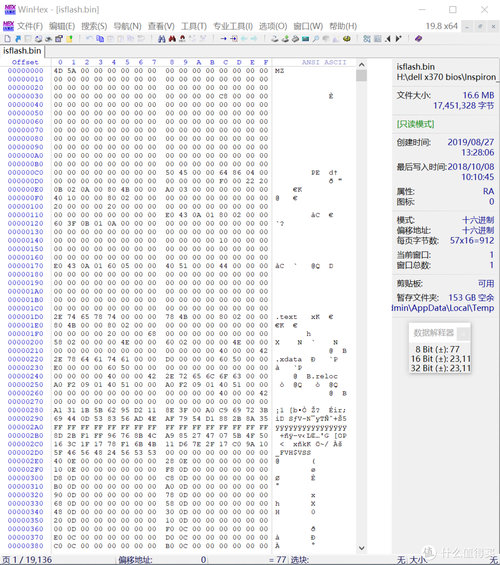Click the New file toolbar icon
The image size is (500, 565).
click(x=8, y=39)
